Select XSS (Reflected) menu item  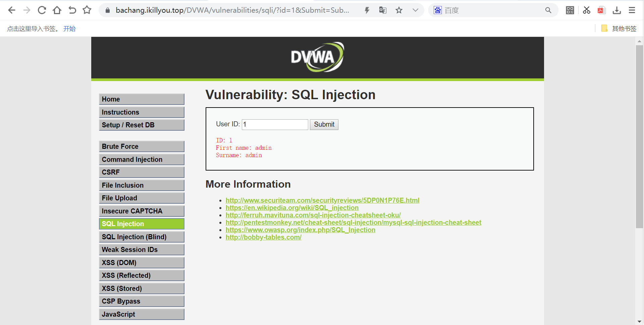click(142, 275)
